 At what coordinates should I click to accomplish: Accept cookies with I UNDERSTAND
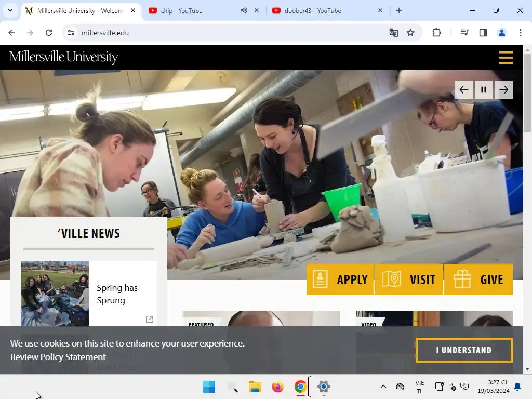pos(464,350)
